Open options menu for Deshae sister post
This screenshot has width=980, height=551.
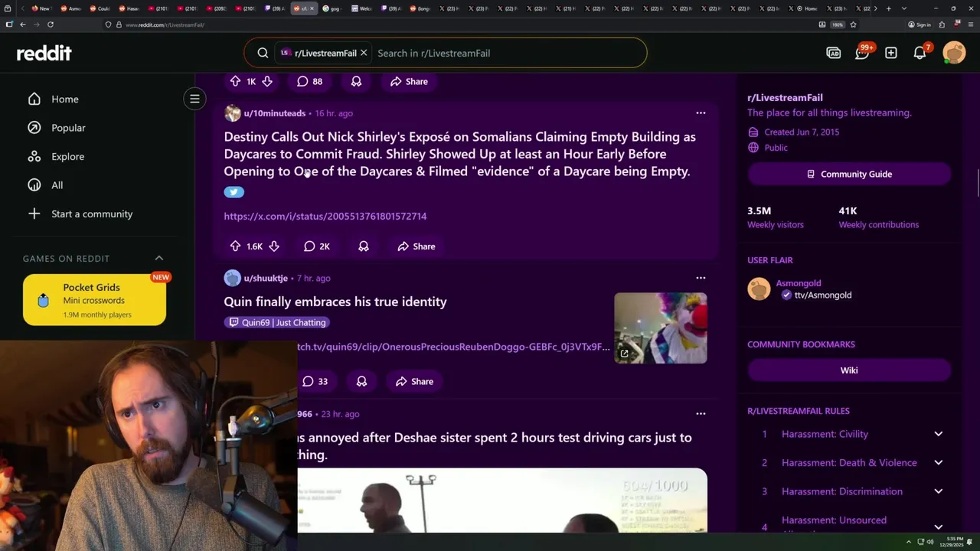[x=701, y=413]
